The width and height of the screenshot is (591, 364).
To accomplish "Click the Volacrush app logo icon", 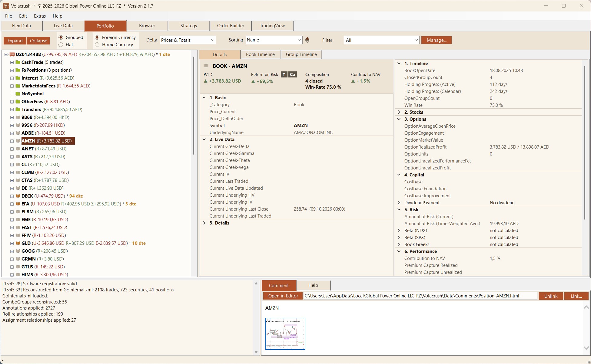I will [x=6, y=6].
